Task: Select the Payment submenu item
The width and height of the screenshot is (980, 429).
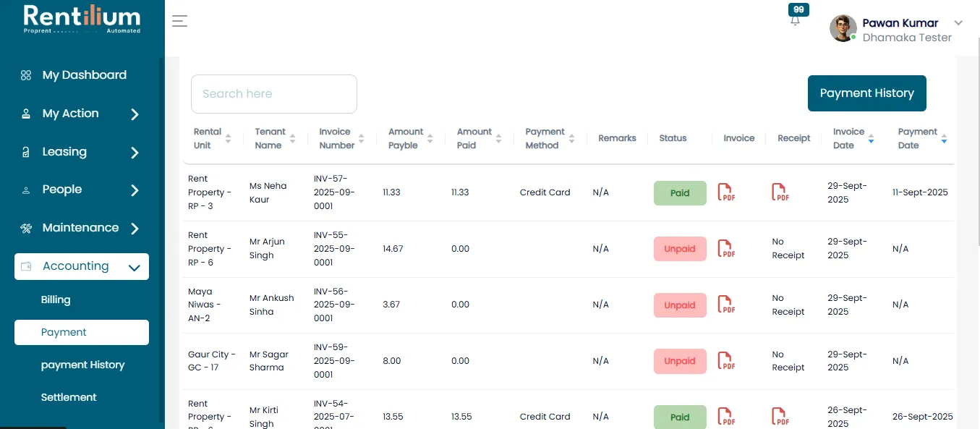Action: [82, 332]
